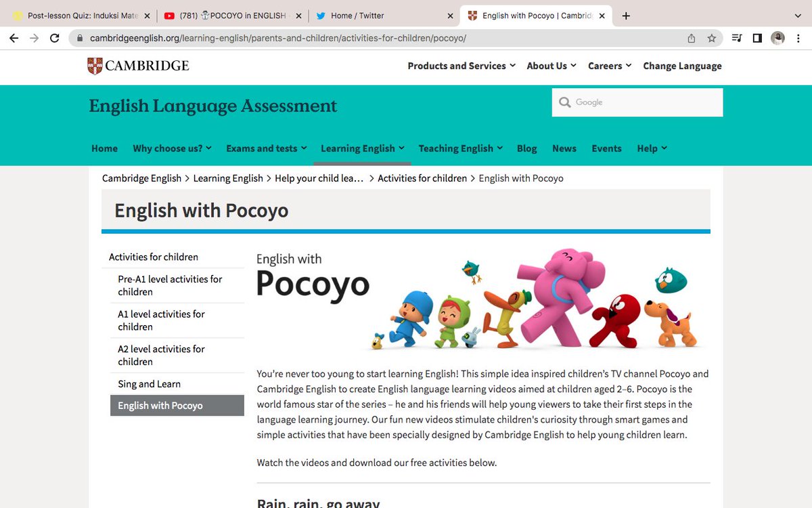The image size is (812, 508).
Task: Click the Cambridge shield logo
Action: point(95,66)
